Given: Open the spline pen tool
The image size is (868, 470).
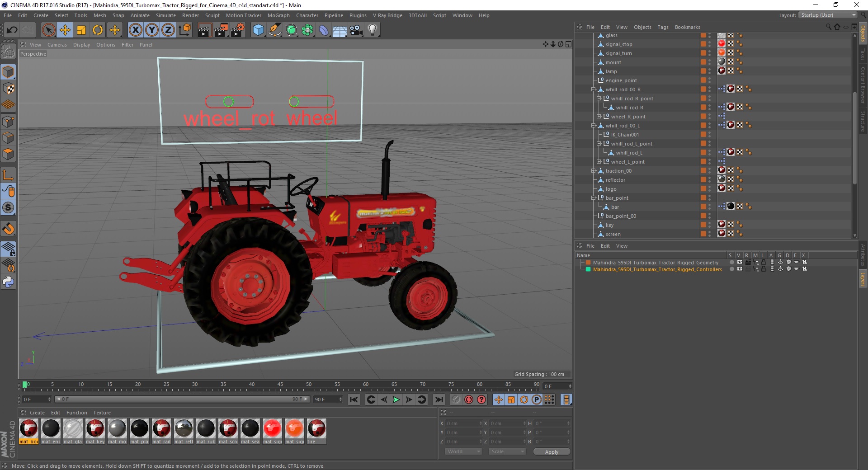Looking at the screenshot, I should pos(274,30).
